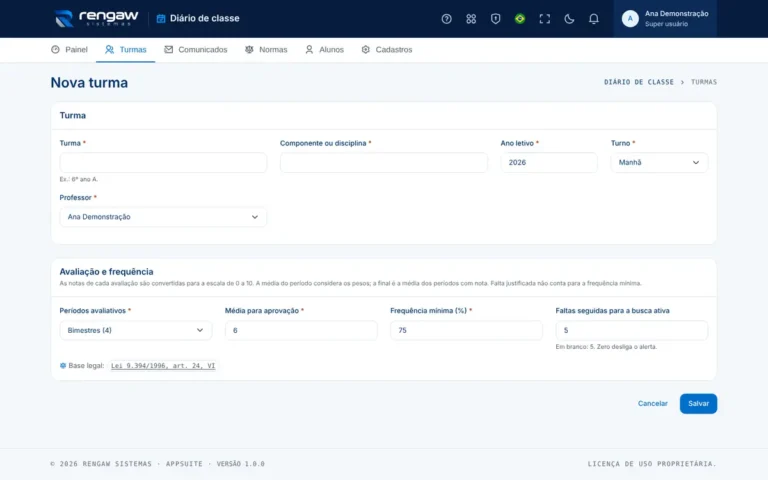The height and width of the screenshot is (480, 768).
Task: Focus the Turma name input field
Action: point(163,163)
